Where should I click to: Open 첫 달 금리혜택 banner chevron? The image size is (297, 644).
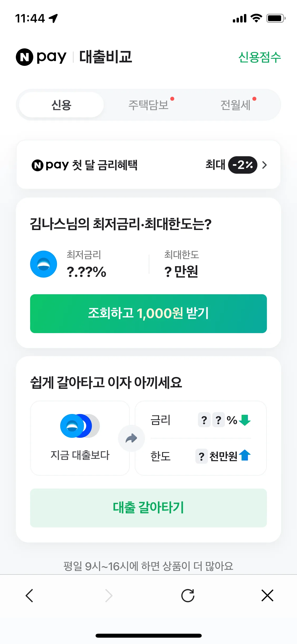pos(265,165)
